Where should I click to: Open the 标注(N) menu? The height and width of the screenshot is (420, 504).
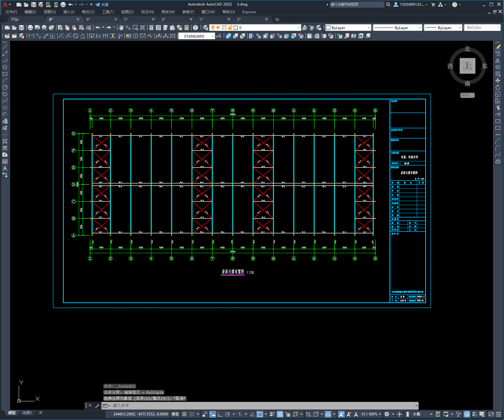[x=147, y=12]
